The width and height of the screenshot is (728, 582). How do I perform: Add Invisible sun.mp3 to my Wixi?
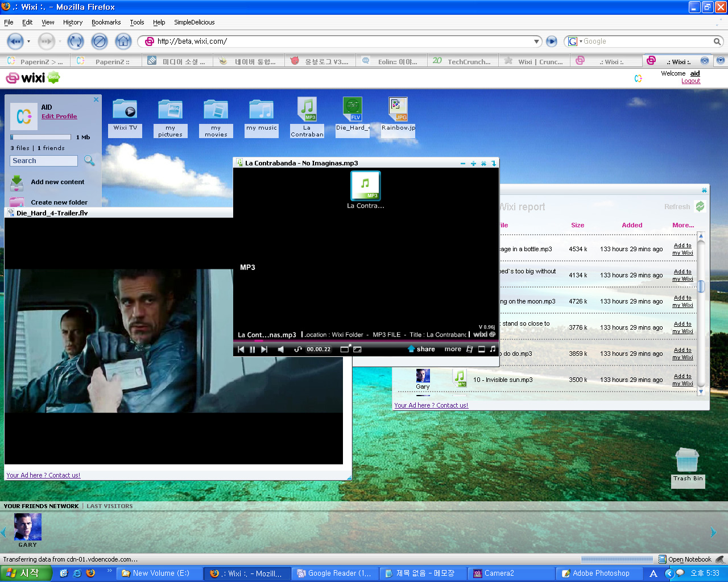pyautogui.click(x=682, y=380)
